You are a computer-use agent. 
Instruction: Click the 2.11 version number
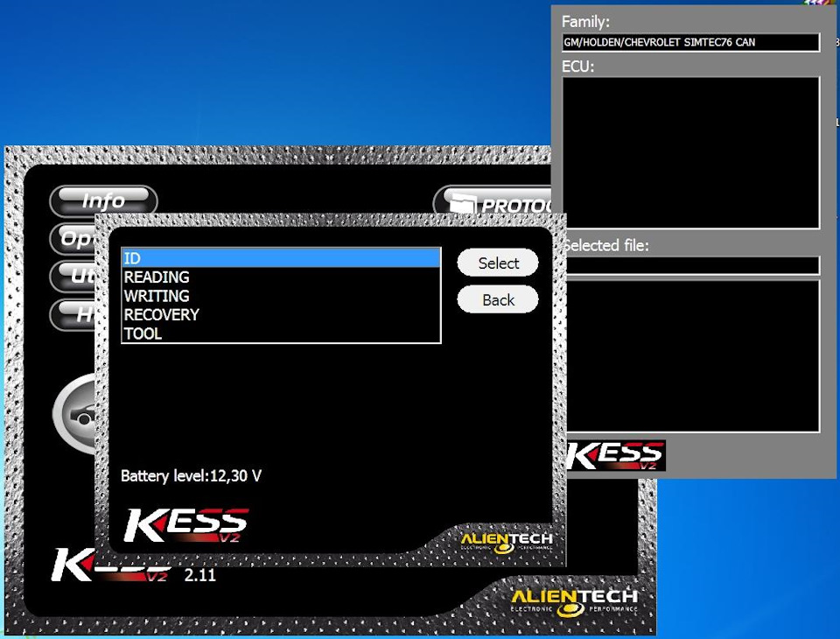pyautogui.click(x=199, y=575)
